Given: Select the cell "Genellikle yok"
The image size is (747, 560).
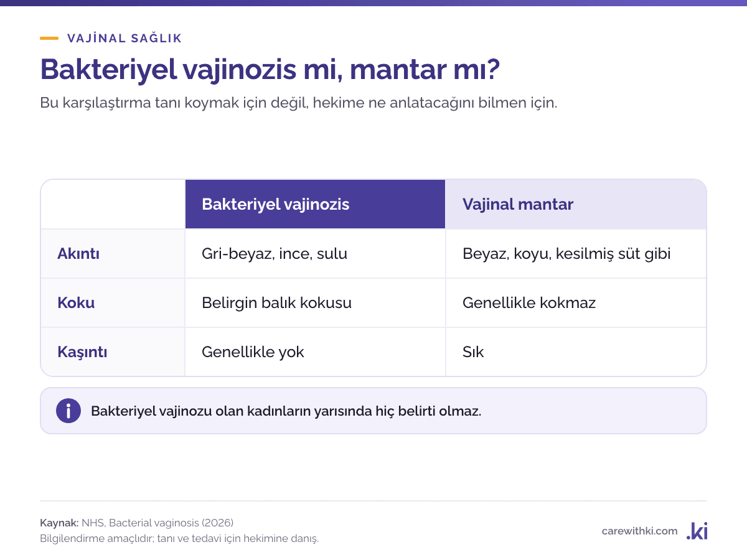Looking at the screenshot, I should coord(315,352).
